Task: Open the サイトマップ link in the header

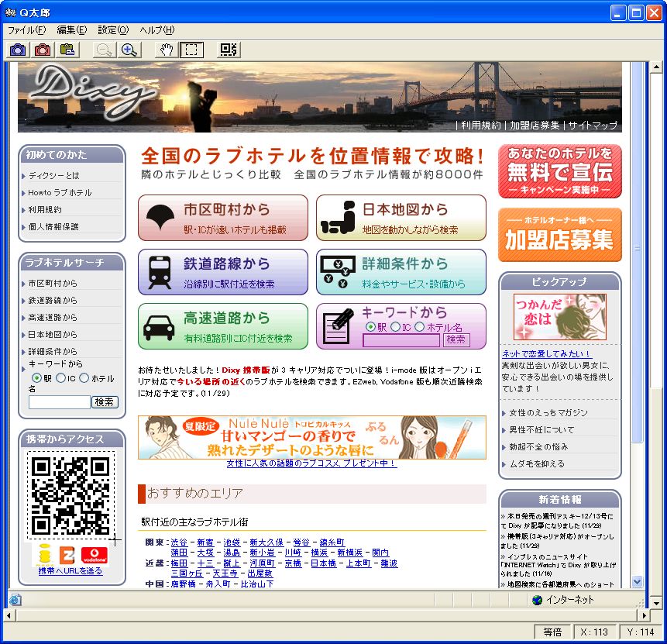Action: (593, 125)
